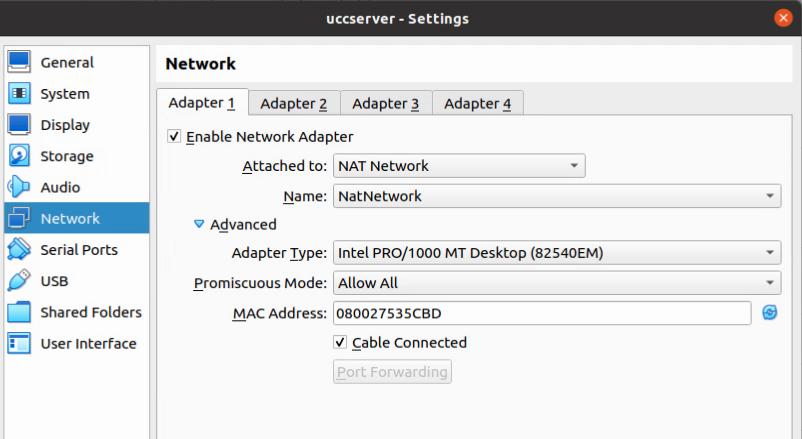Select the Serial Ports icon

tap(19, 250)
